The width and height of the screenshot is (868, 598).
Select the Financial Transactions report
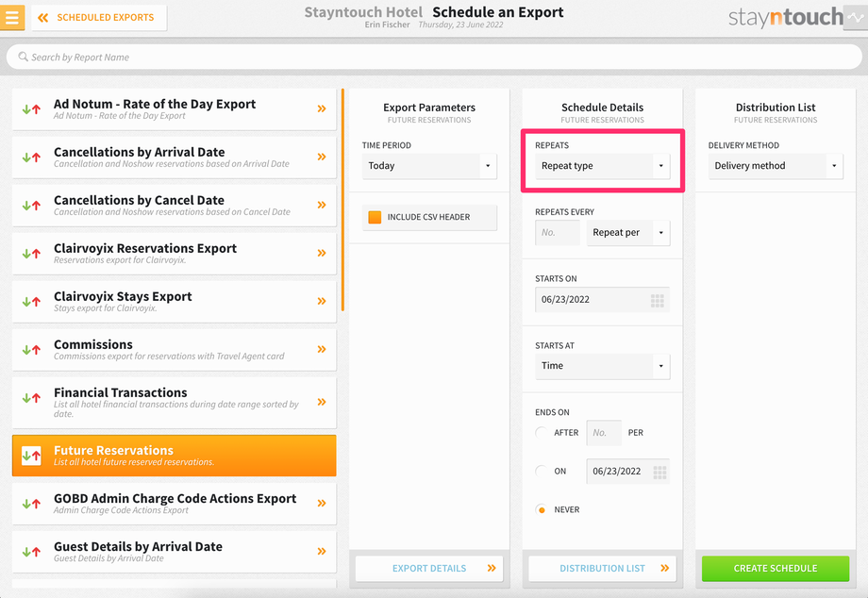175,403
